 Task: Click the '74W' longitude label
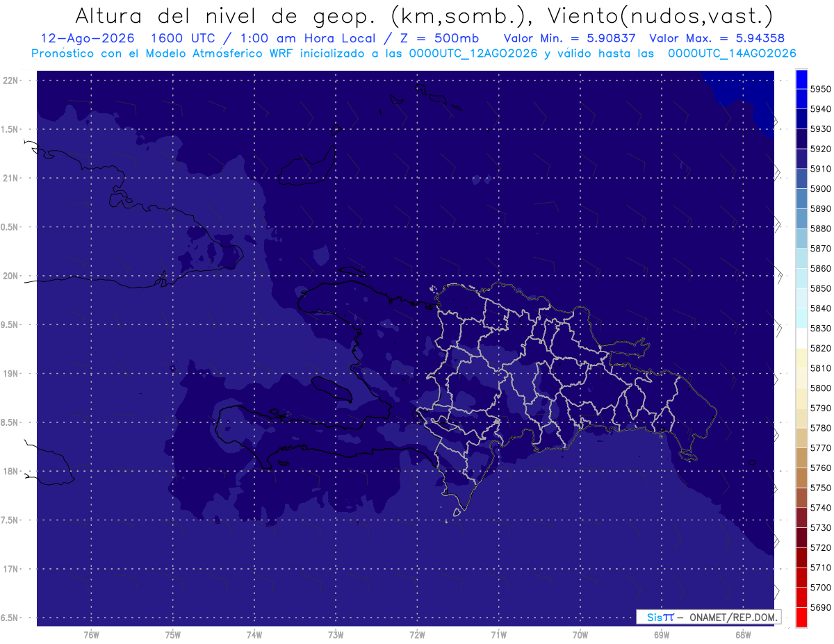coord(254,635)
